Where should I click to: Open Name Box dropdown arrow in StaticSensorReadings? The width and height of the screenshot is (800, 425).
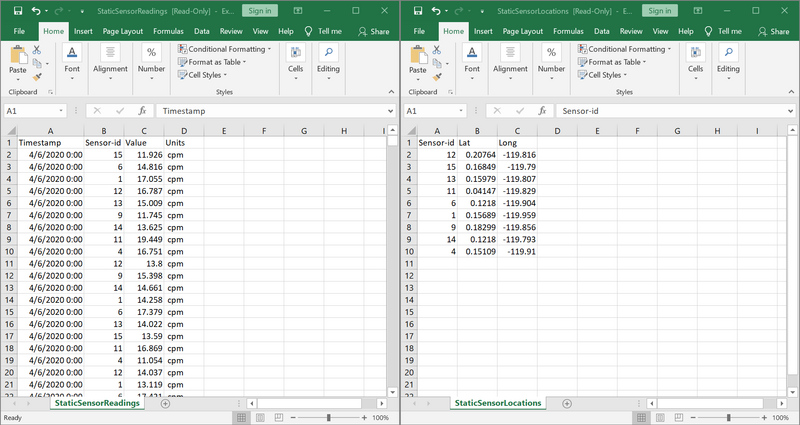[x=62, y=111]
